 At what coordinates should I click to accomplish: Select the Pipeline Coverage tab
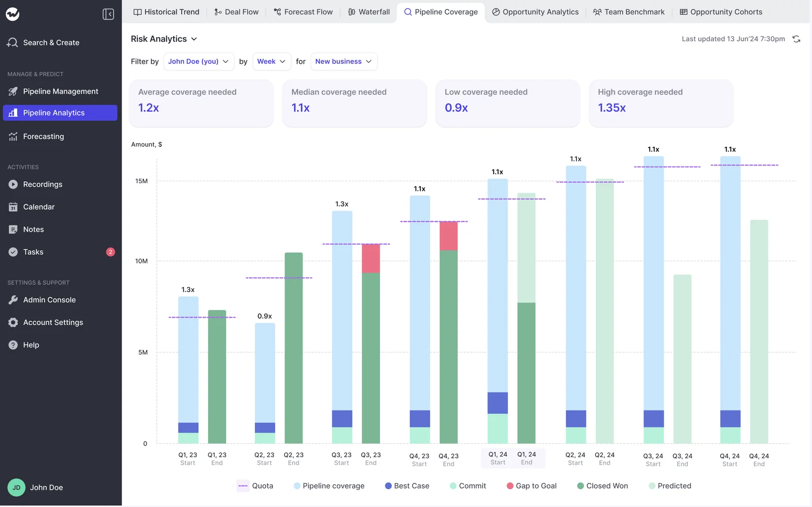(x=441, y=12)
